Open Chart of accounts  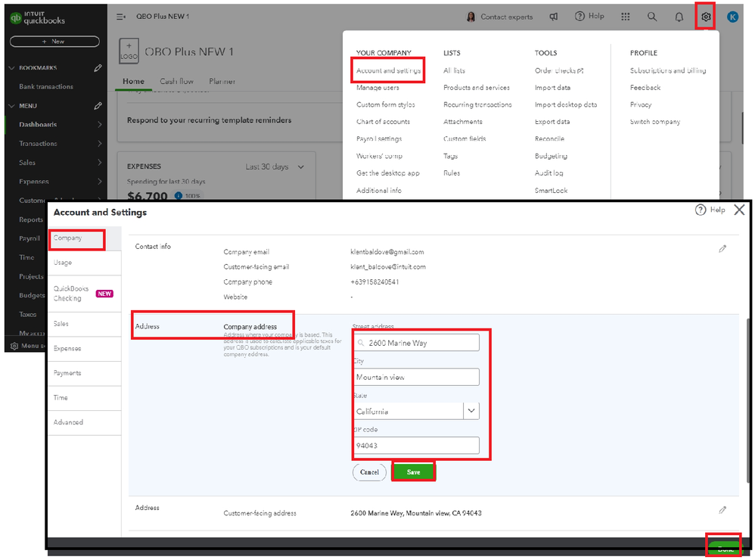pyautogui.click(x=384, y=122)
